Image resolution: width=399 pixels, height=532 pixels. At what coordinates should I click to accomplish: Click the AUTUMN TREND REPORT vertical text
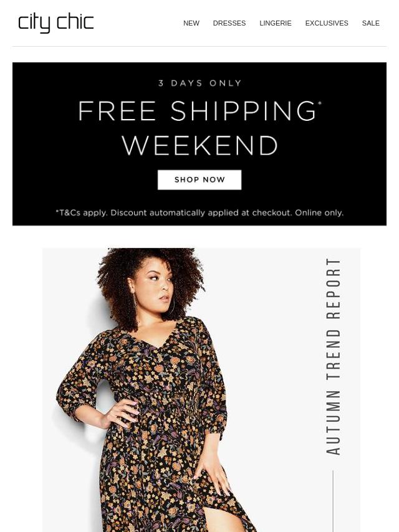333,356
